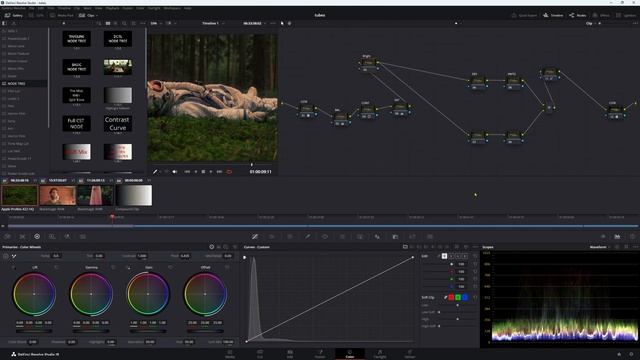Open the Color Match palette
This screenshot has width=640, height=360.
tap(22, 236)
